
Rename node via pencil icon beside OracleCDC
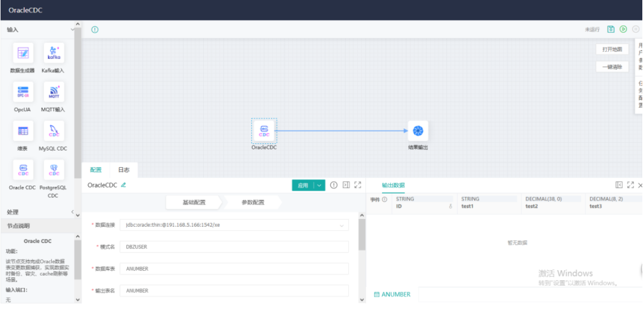[123, 185]
